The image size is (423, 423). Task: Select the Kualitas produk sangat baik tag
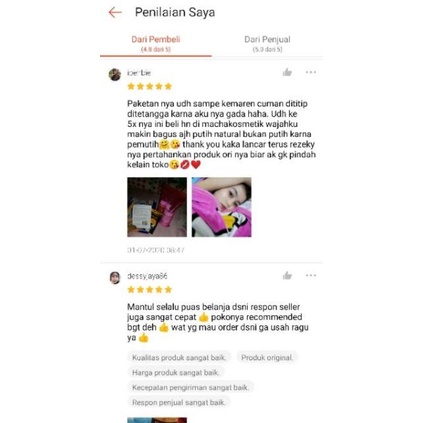click(179, 358)
